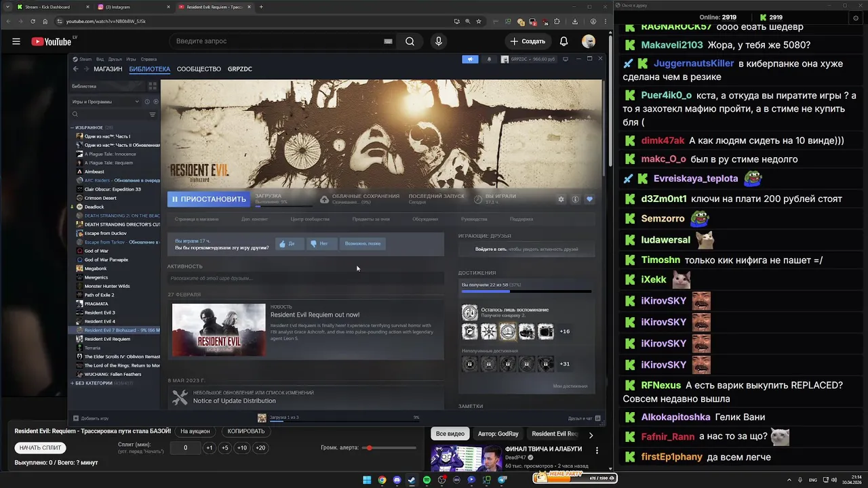Select Deadlock in library list
The width and height of the screenshot is (868, 488).
coord(94,207)
